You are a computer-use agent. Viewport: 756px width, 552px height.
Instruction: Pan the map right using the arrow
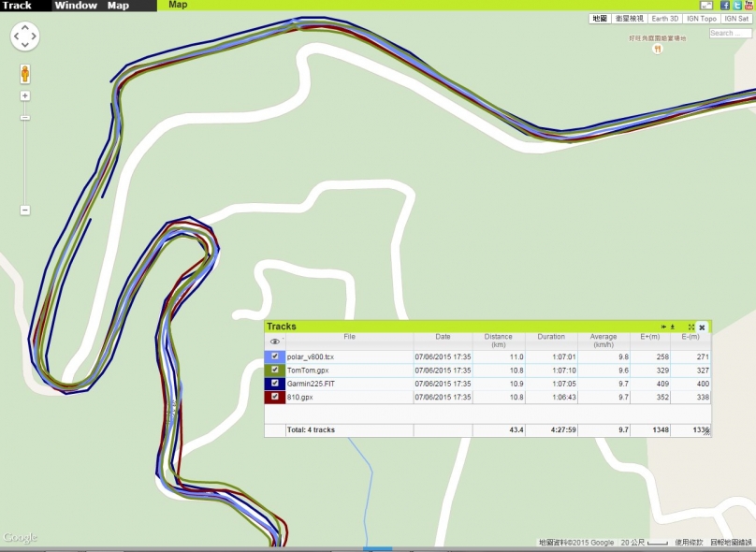pos(34,36)
